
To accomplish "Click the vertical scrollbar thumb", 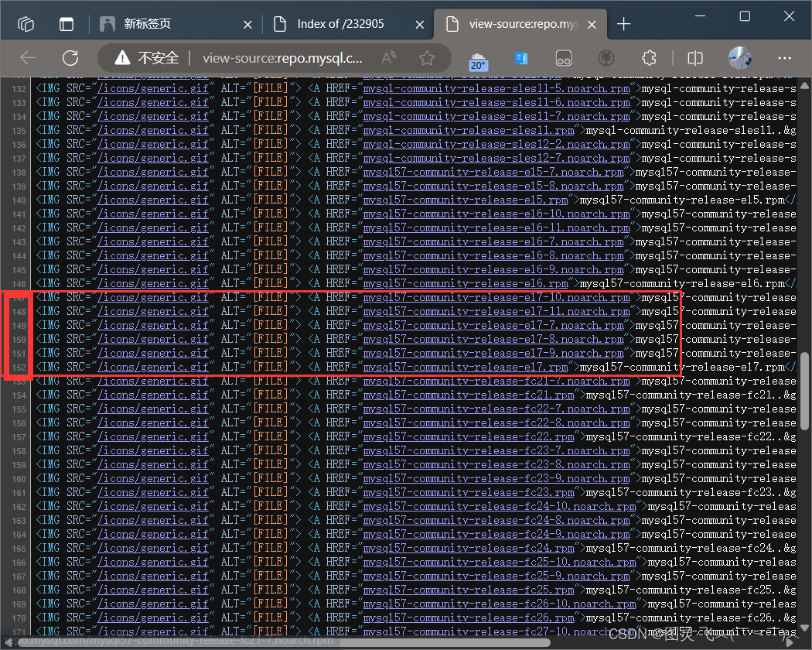I will click(804, 392).
